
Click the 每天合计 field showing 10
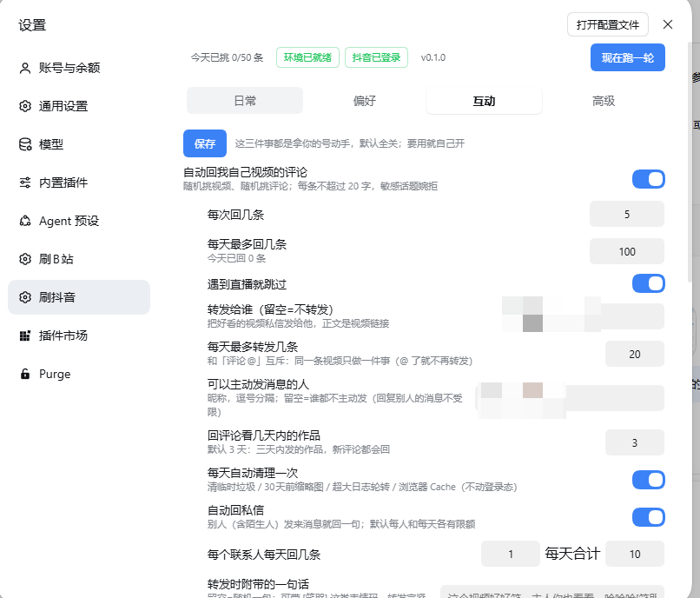634,555
